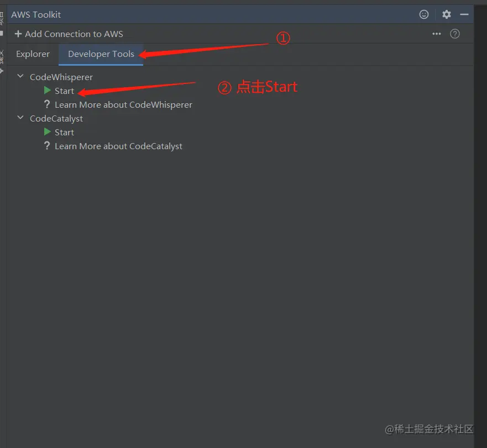Click the green Start arrow under CodeCatalyst
The width and height of the screenshot is (487, 448).
click(x=47, y=132)
